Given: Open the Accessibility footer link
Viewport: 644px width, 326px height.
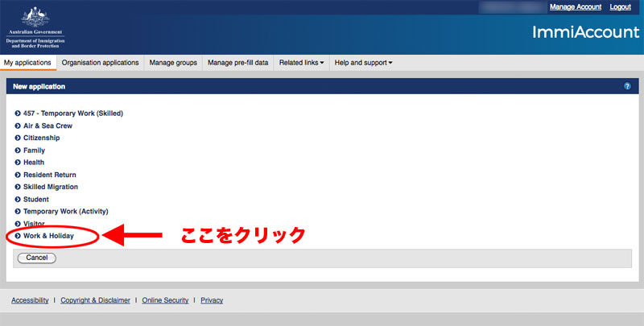Looking at the screenshot, I should click(30, 300).
